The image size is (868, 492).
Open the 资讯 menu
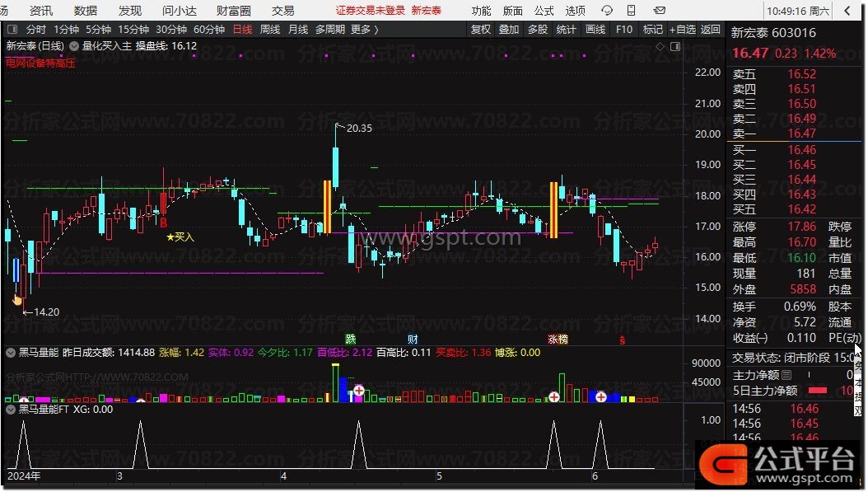(41, 11)
